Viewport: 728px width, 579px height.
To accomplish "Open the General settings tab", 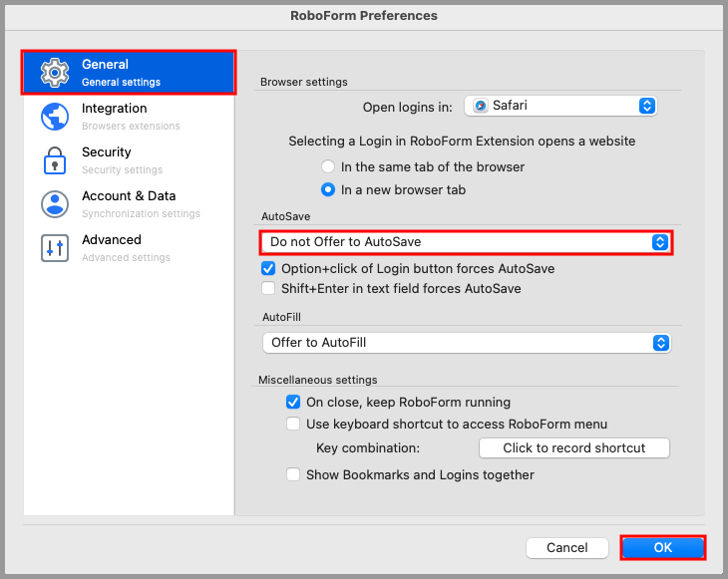I will (x=129, y=73).
